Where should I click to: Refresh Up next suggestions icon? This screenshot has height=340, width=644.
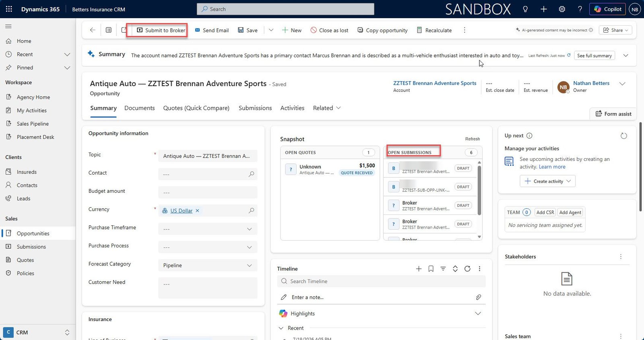pyautogui.click(x=624, y=136)
